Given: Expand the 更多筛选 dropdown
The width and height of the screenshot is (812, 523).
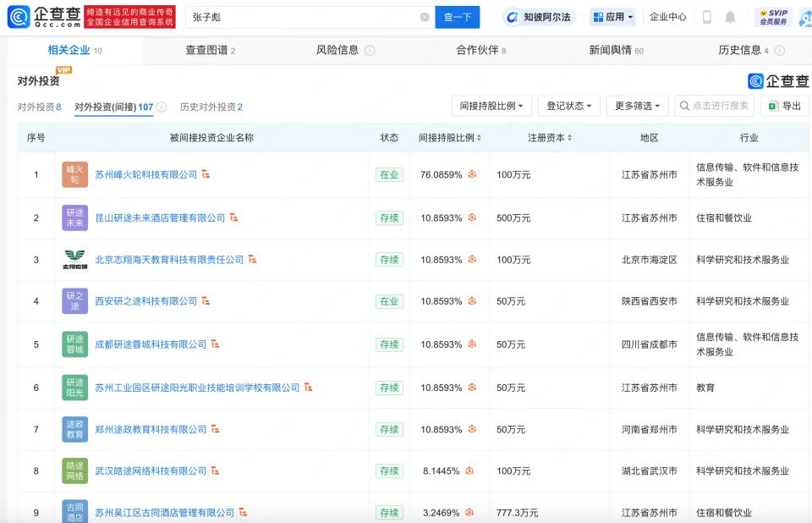Looking at the screenshot, I should click(x=637, y=106).
